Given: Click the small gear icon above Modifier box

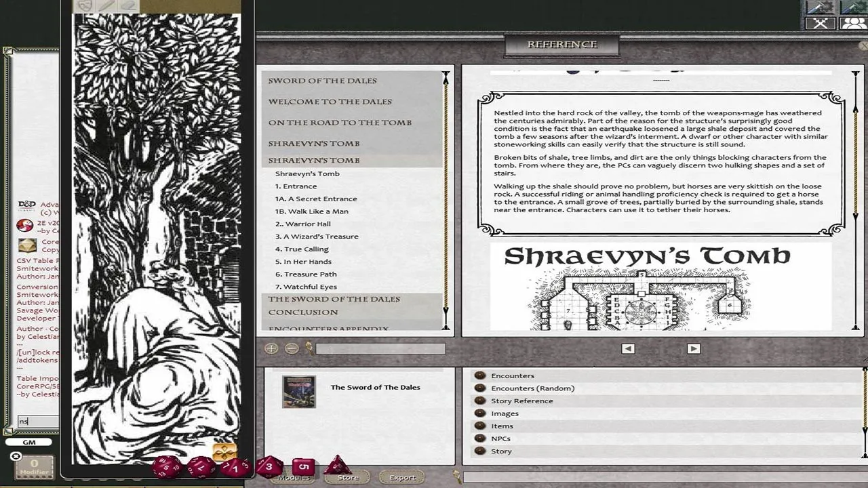Looking at the screenshot, I should 16,456.
